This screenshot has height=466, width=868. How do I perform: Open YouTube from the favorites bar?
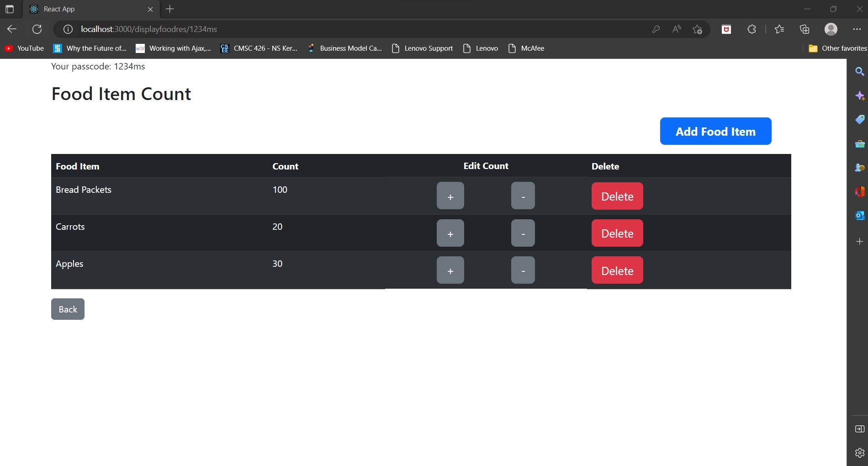[x=24, y=48]
